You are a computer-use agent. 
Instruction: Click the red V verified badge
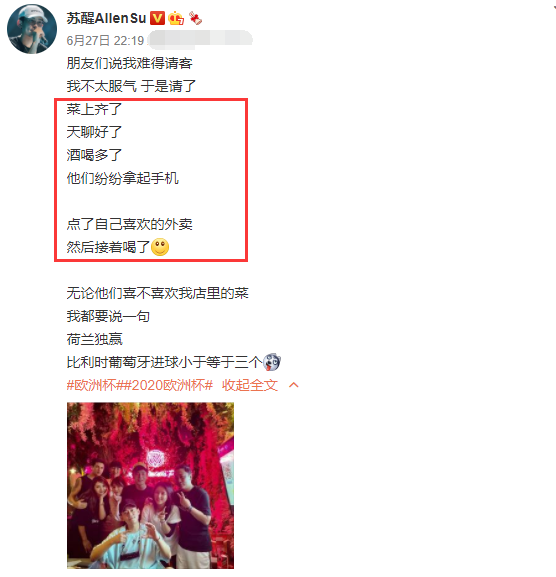coord(157,18)
